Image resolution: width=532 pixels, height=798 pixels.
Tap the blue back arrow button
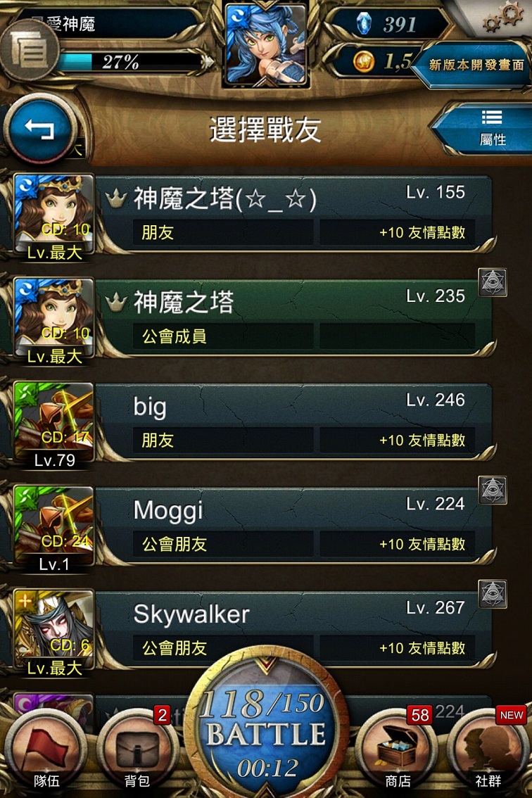pos(39,129)
